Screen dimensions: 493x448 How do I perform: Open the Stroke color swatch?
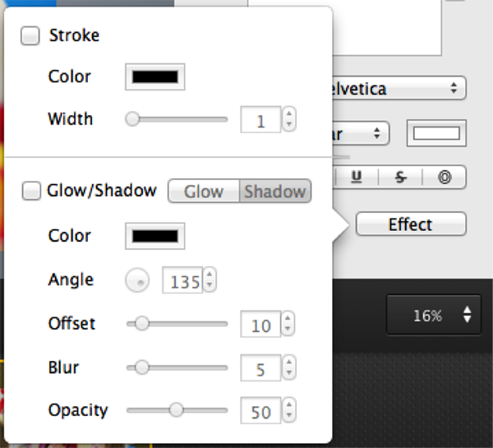154,76
